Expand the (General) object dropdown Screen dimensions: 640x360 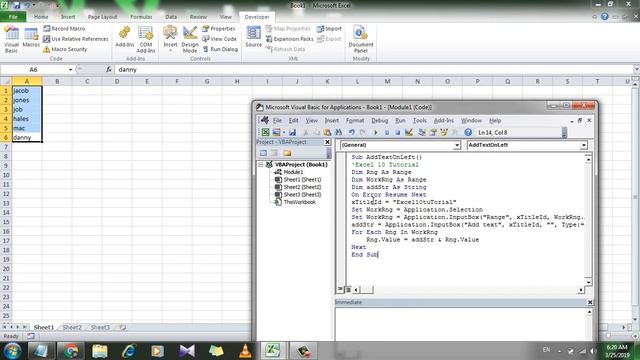pyautogui.click(x=457, y=145)
